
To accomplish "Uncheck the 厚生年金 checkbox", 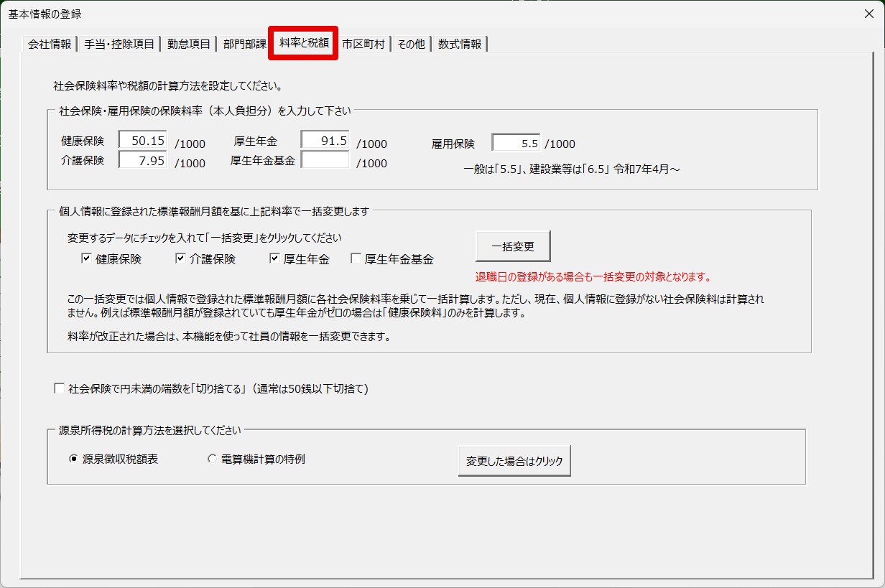I will 274,259.
